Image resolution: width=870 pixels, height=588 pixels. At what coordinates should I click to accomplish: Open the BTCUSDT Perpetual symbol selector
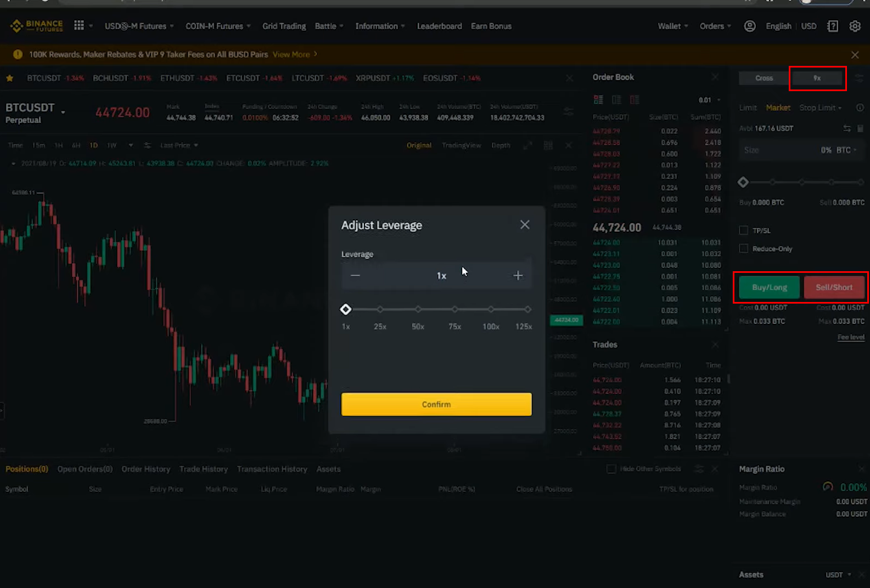pos(35,113)
